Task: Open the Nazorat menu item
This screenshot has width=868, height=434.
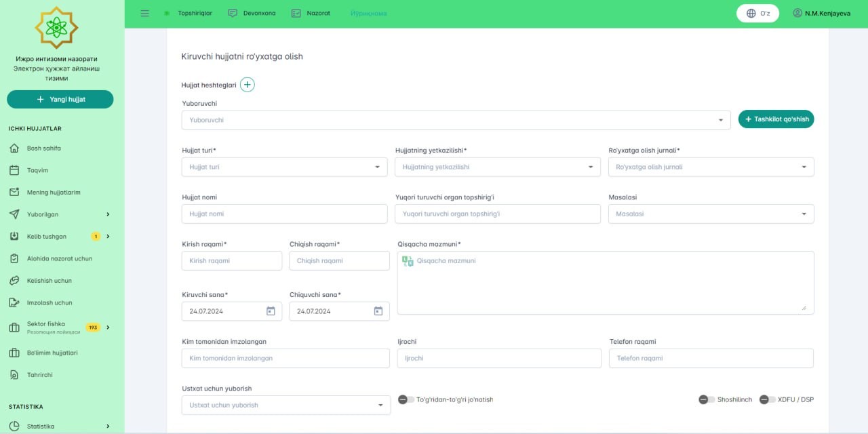Action: (x=311, y=14)
